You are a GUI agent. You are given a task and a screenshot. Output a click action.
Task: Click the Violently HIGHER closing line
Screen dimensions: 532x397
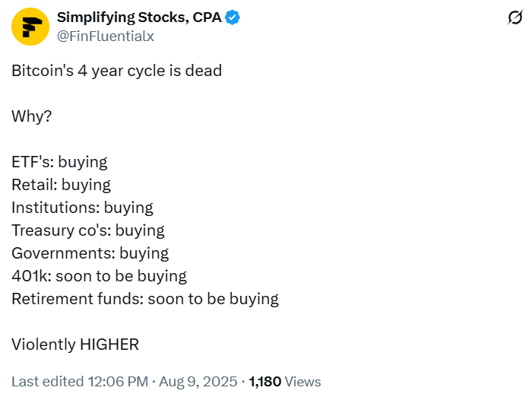coord(75,345)
